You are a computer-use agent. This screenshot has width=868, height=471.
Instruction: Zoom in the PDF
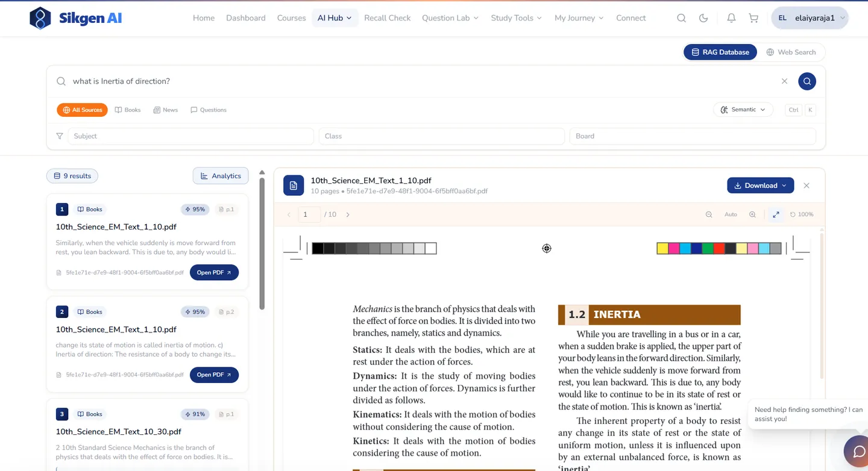pos(752,214)
